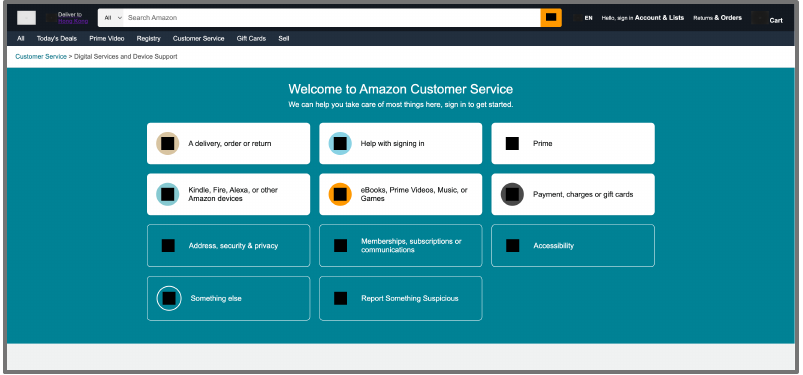This screenshot has height=375, width=803.
Task: Click the orange search button
Action: (x=551, y=17)
